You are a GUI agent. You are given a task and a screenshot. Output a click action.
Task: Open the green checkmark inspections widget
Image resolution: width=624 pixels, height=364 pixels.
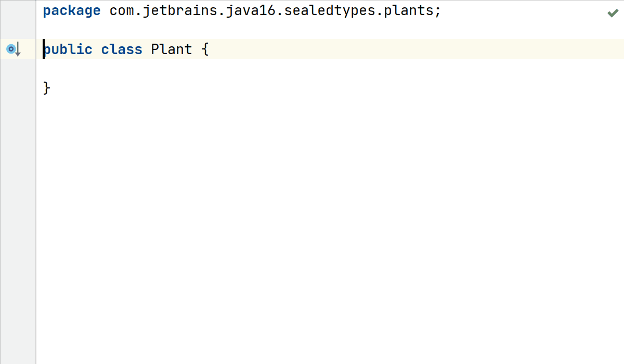tap(613, 13)
